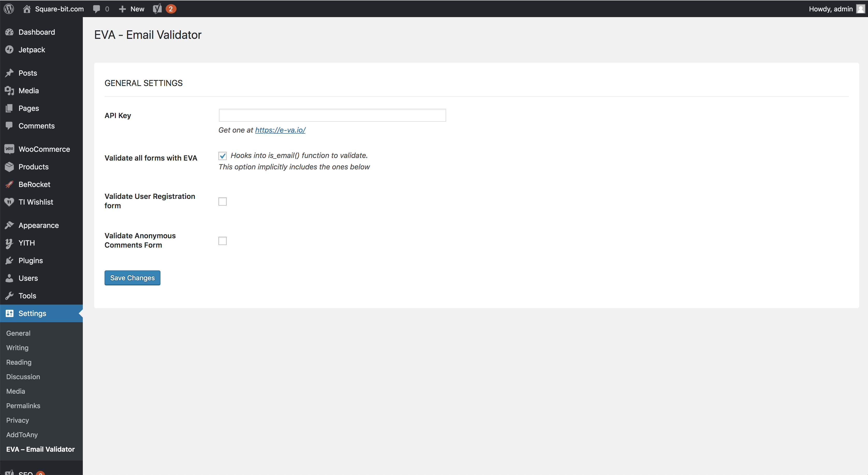868x475 pixels.
Task: Enable Validate User Registration form checkbox
Action: (222, 201)
